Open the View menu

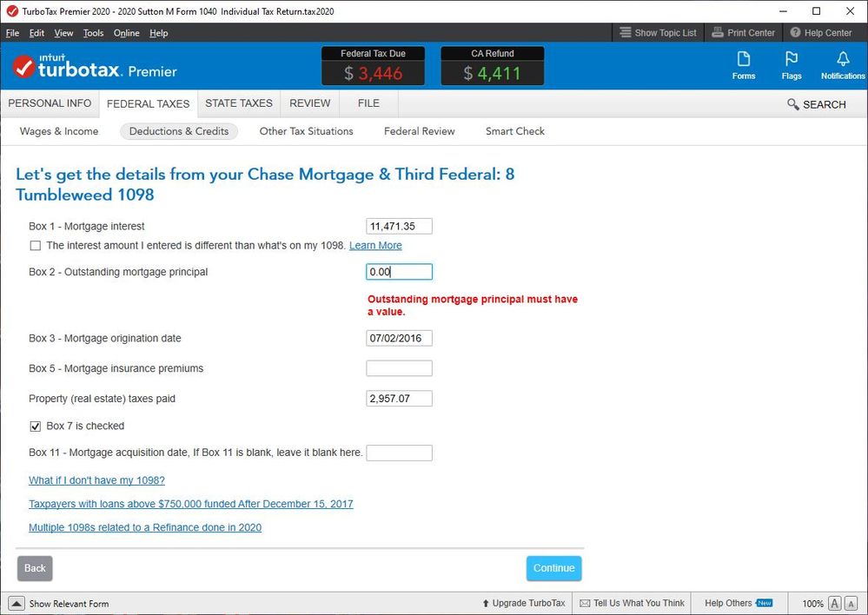[x=63, y=33]
